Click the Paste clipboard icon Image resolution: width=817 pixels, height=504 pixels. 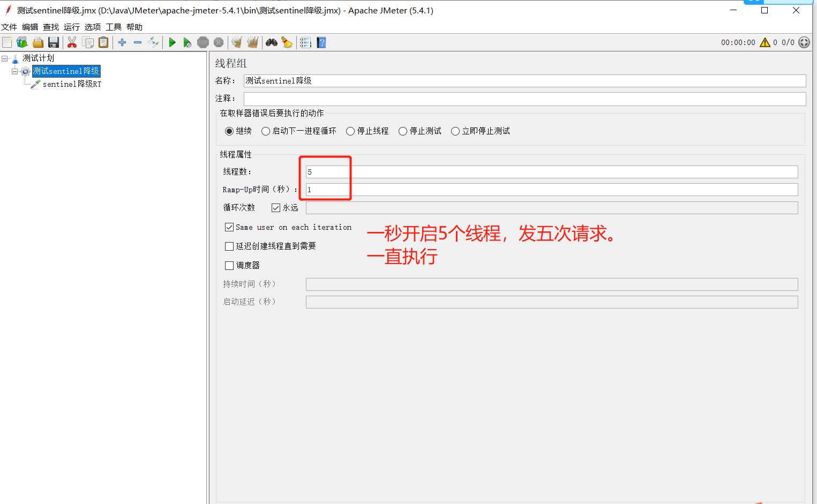(x=103, y=42)
